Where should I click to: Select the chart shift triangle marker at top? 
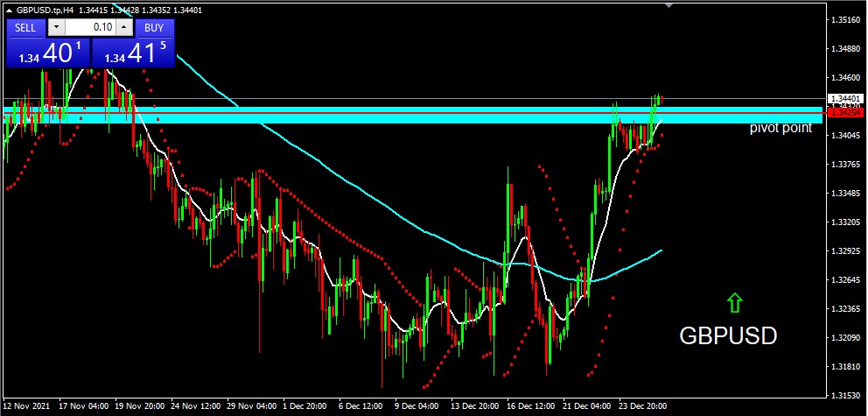[x=668, y=4]
